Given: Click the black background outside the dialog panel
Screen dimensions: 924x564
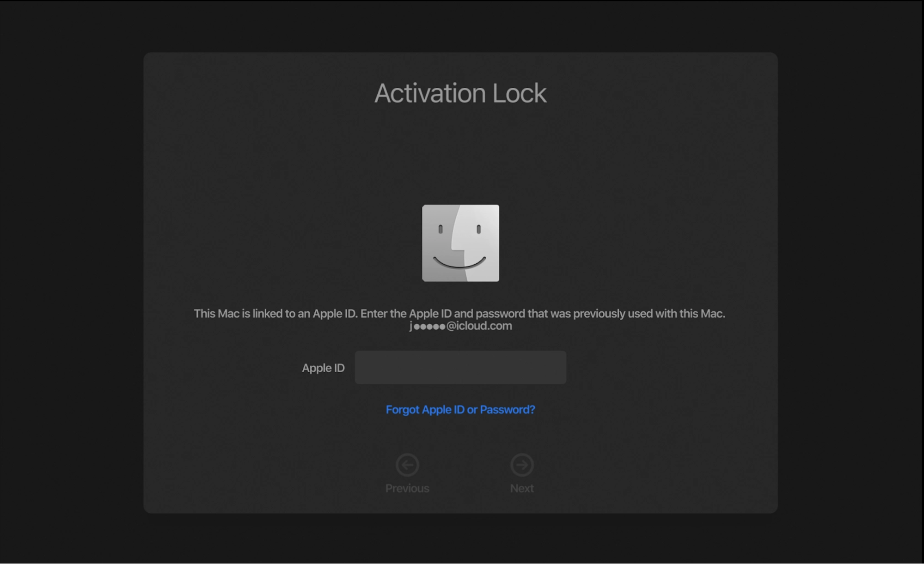Looking at the screenshot, I should click(x=69, y=277).
